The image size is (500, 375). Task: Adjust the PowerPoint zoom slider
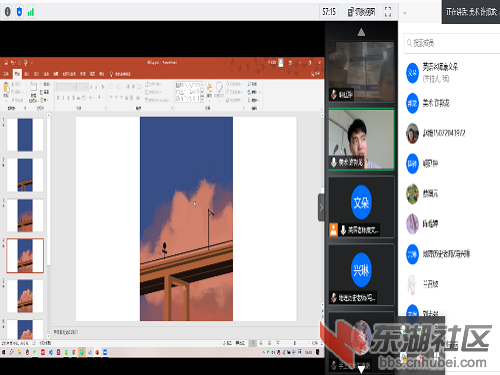pyautogui.click(x=295, y=343)
